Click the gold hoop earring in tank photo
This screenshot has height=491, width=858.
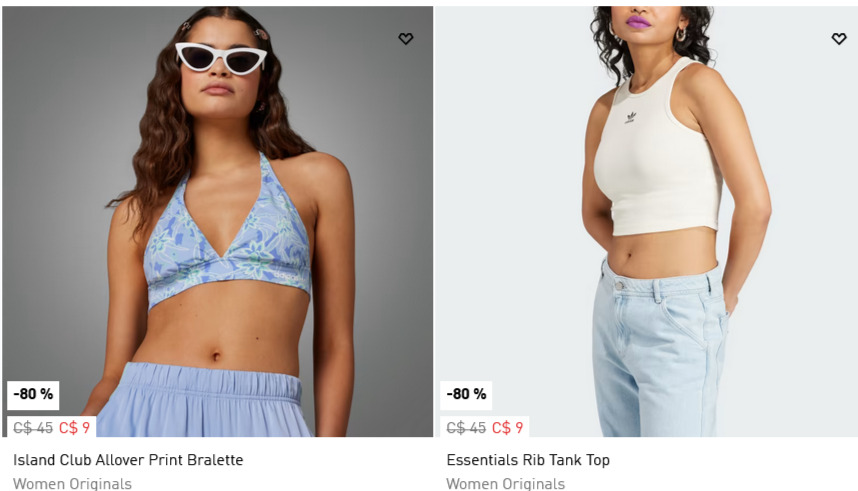(681, 35)
